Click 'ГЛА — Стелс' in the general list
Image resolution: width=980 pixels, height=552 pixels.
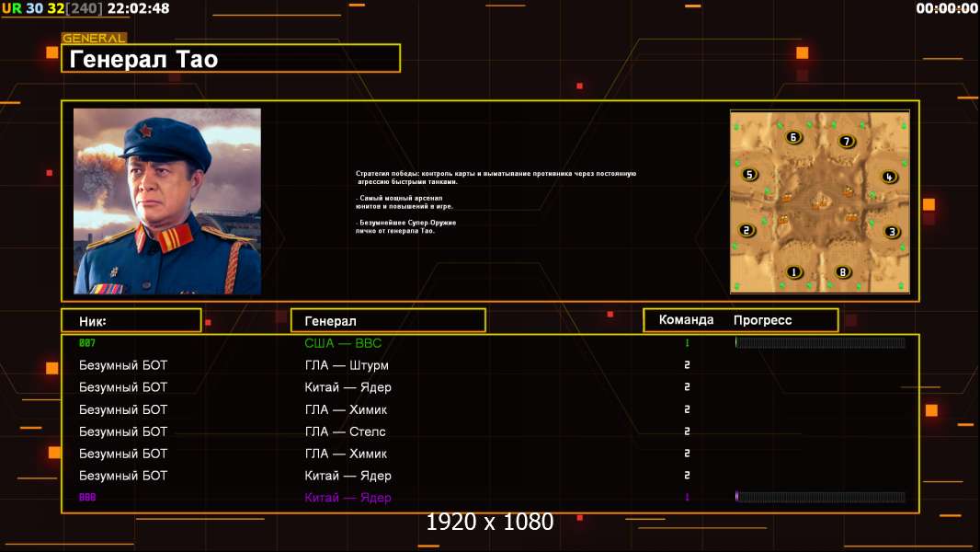coord(345,431)
